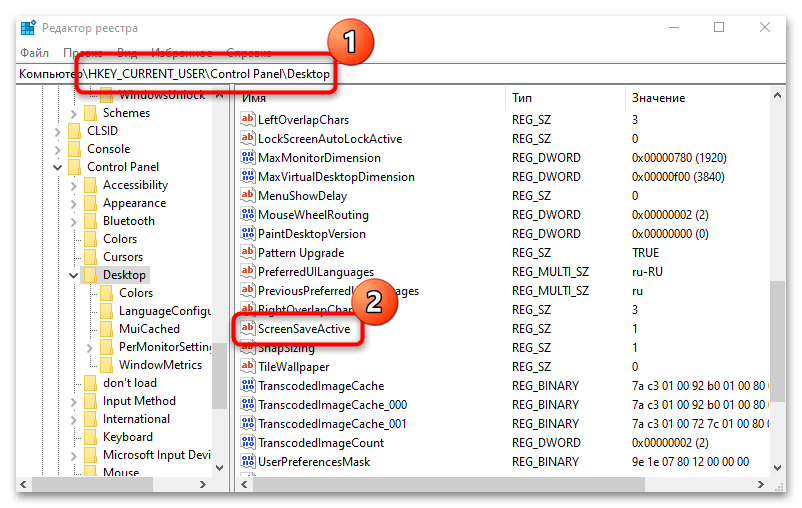The width and height of the screenshot is (802, 508).
Task: Click the ScreenSaveActive string value icon
Action: tap(248, 329)
